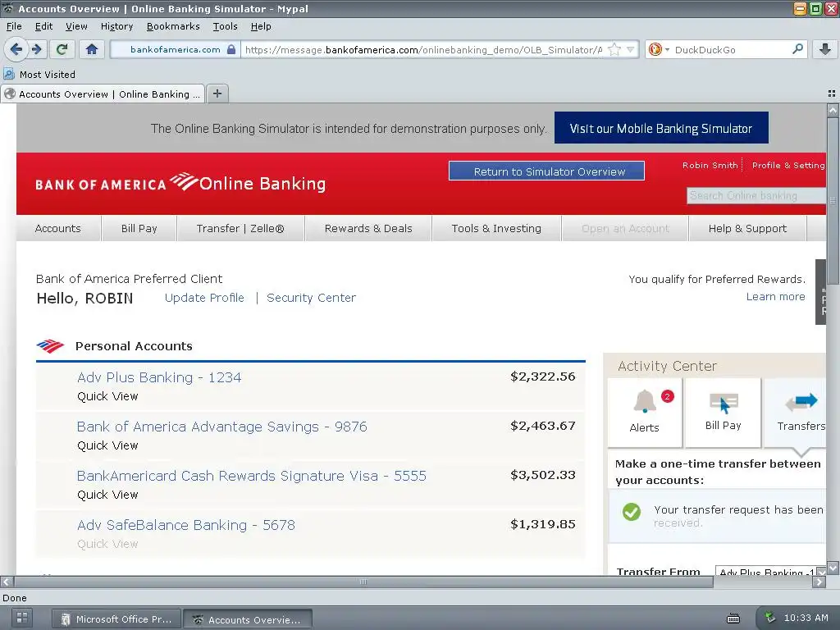Open the Bill Pay navigation tab
This screenshot has width=840, height=630.
pyautogui.click(x=139, y=228)
